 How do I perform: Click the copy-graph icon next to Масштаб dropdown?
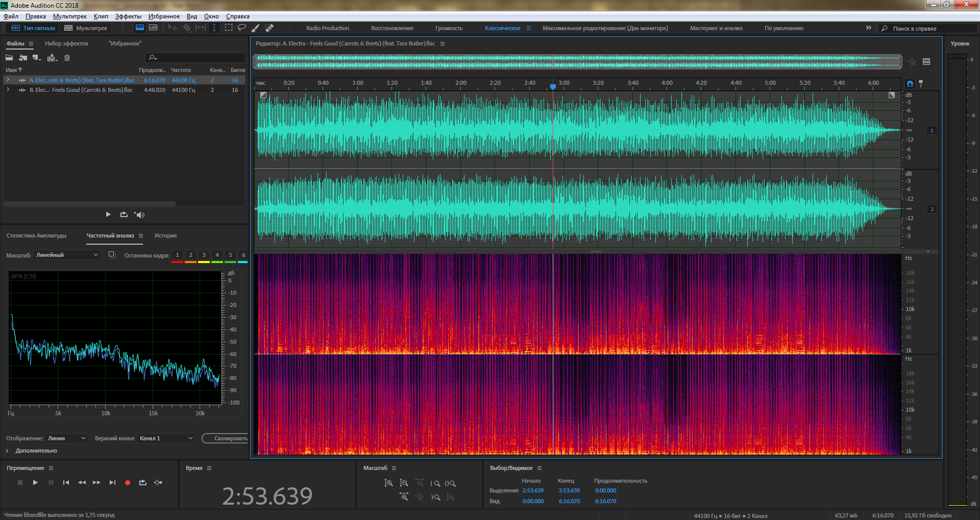[x=112, y=255]
